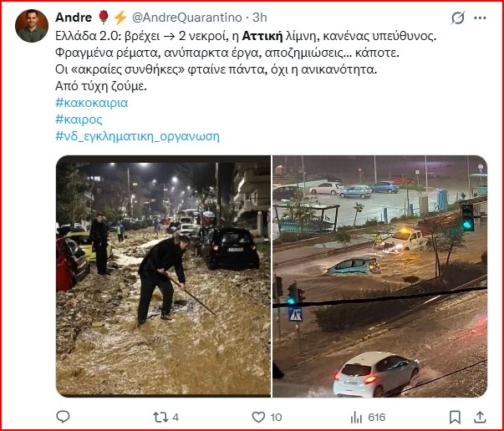Click the repost arrows icon
The height and width of the screenshot is (431, 504).
coord(160,417)
